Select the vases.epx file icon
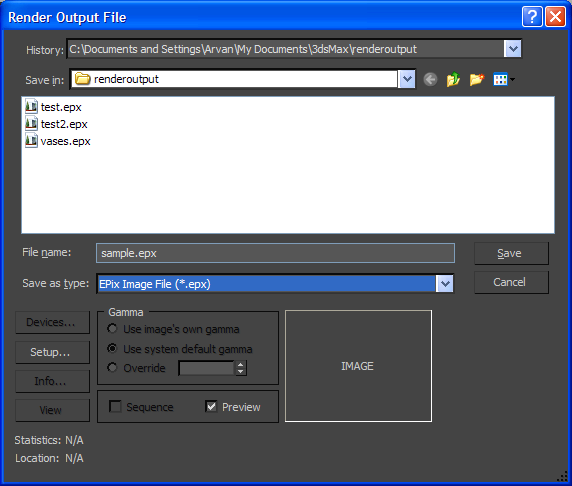 point(31,141)
